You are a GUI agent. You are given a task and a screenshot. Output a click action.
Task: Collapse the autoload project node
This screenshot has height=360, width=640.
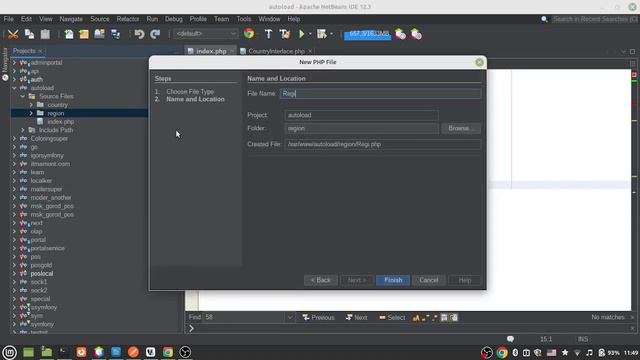[x=14, y=88]
